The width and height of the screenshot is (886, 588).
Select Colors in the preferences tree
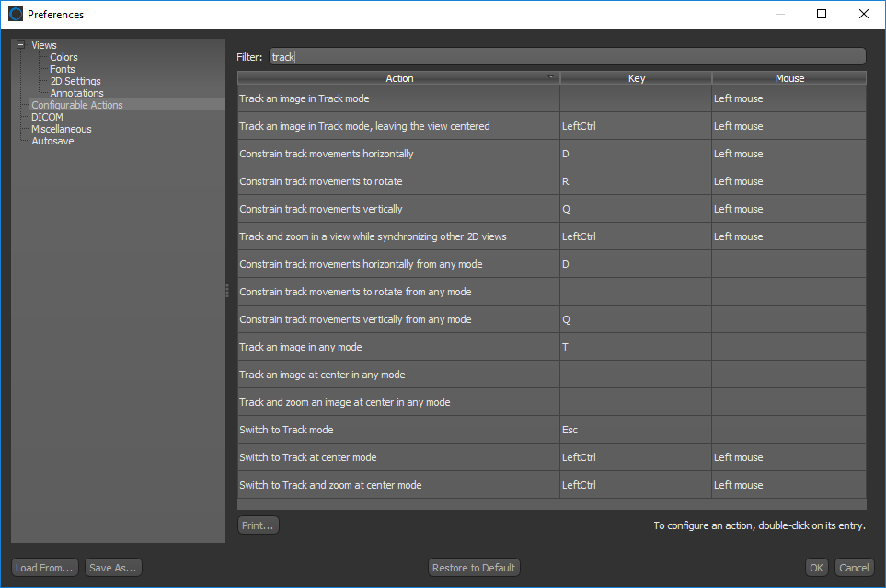coord(63,57)
